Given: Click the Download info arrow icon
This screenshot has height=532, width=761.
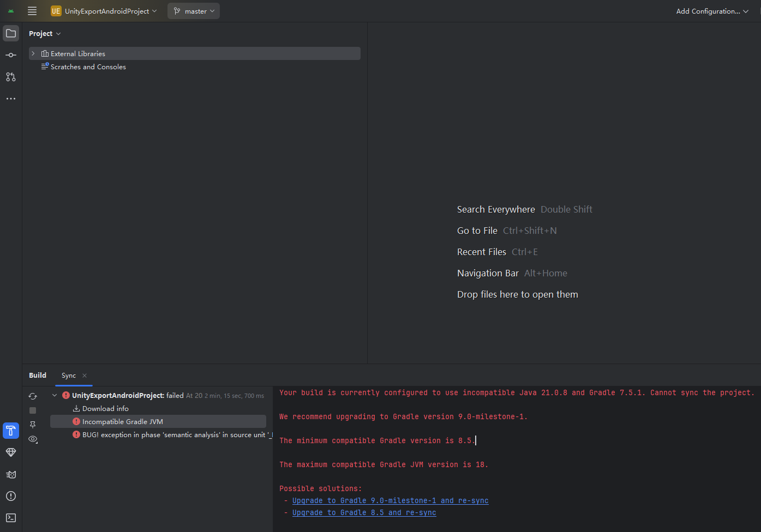Looking at the screenshot, I should (x=76, y=408).
